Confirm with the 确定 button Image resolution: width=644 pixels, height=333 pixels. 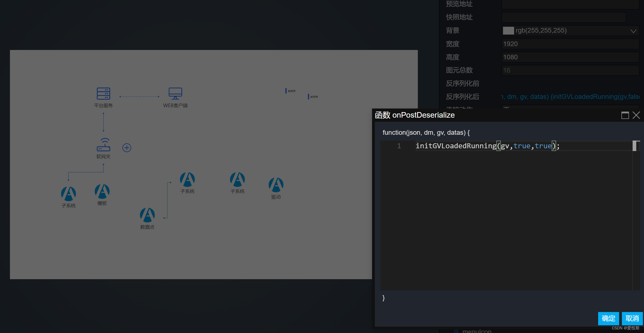[608, 319]
